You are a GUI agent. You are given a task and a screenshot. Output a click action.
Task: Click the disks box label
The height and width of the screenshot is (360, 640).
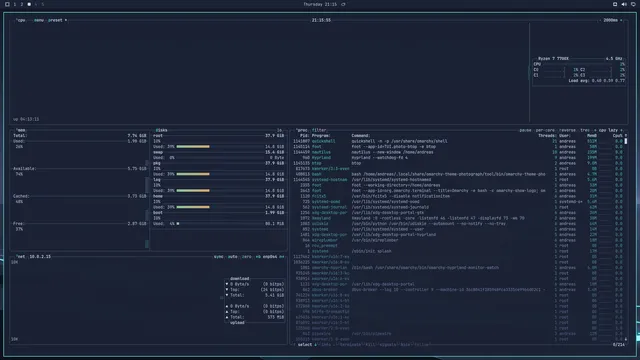161,130
